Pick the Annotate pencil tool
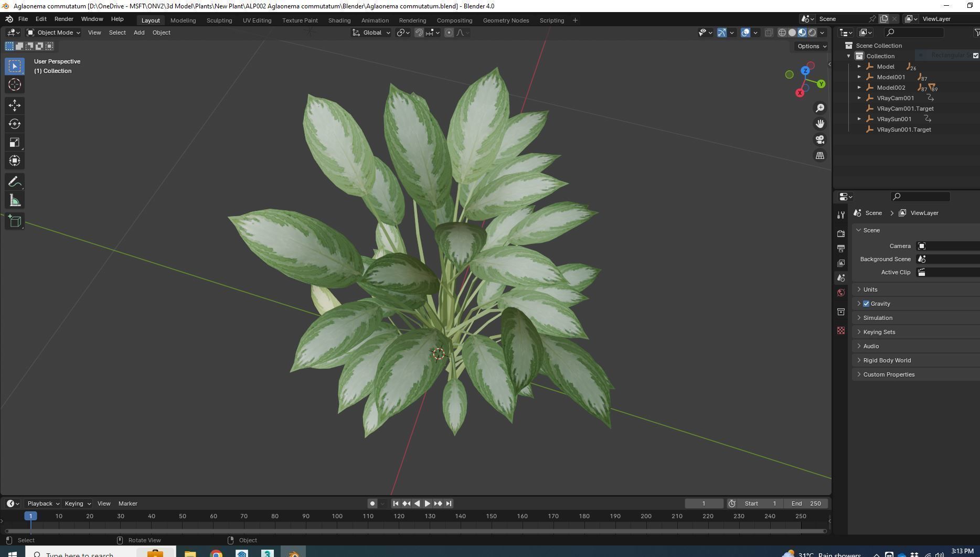980x557 pixels. (x=15, y=182)
